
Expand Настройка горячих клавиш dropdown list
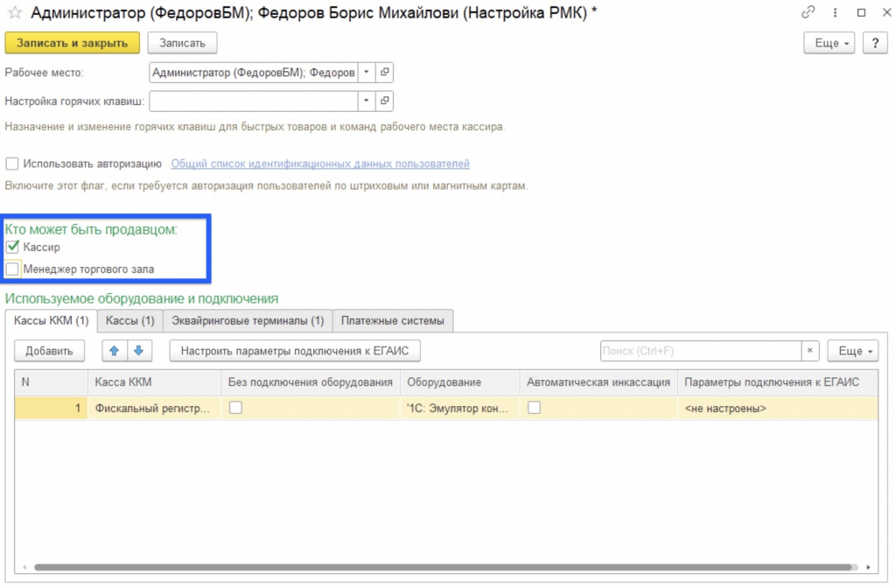pyautogui.click(x=367, y=101)
